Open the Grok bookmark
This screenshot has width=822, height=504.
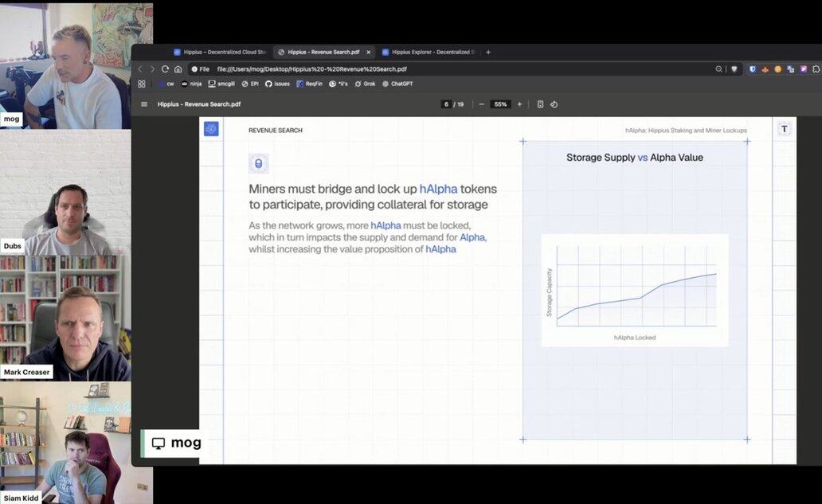(365, 84)
